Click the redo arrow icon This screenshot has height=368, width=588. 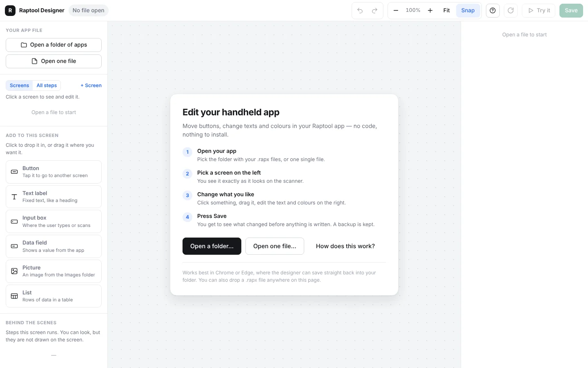375,11
